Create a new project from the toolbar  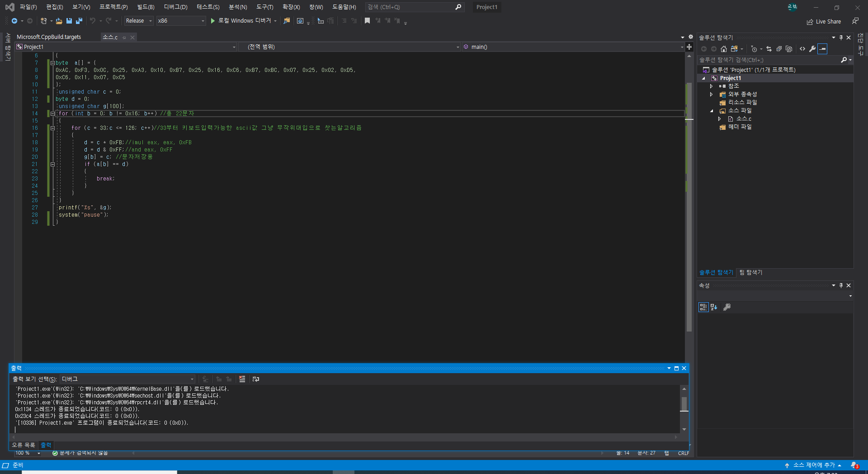point(43,21)
